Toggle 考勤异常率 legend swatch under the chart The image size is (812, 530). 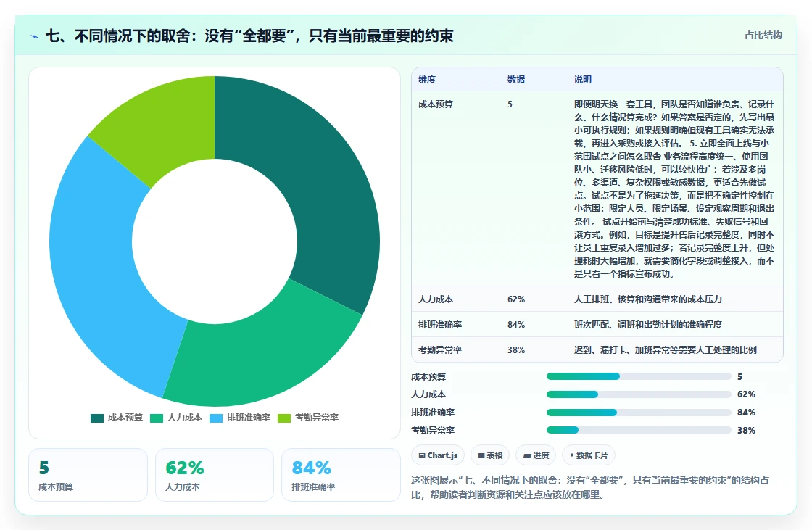tap(284, 418)
